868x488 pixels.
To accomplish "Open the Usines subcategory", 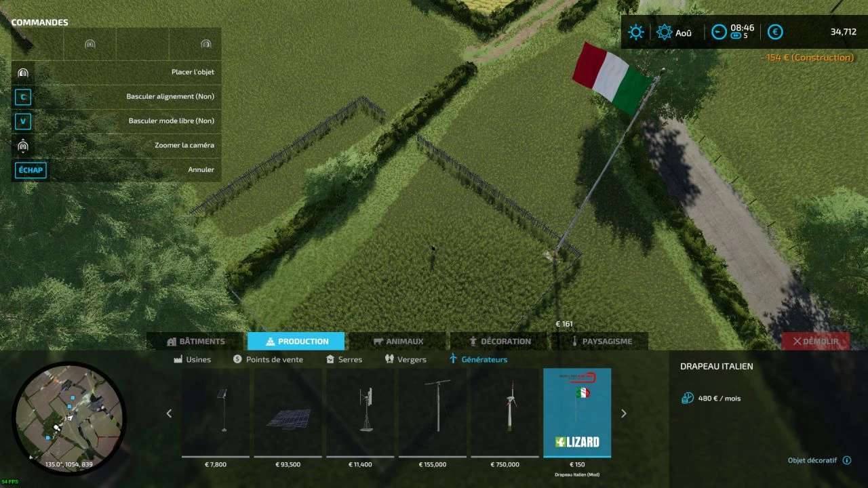I will coord(193,359).
